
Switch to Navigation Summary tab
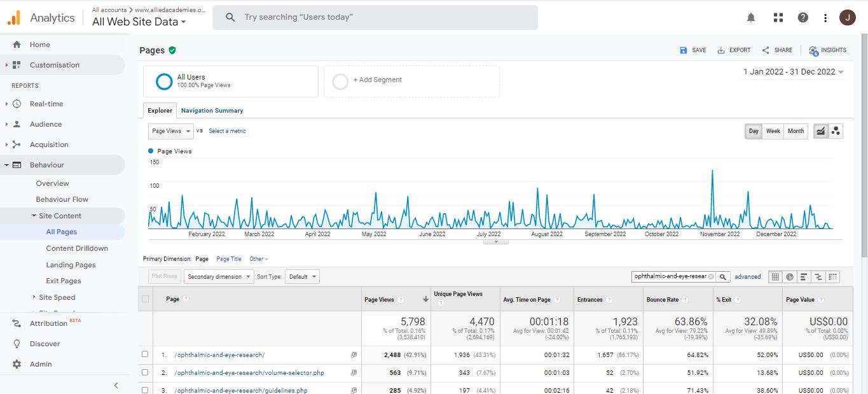(212, 111)
